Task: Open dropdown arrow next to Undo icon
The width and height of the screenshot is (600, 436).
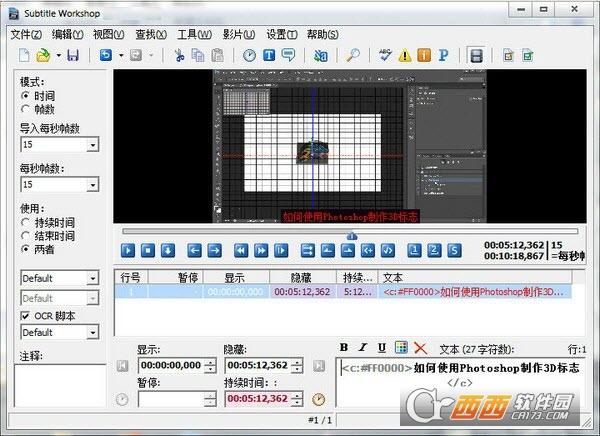Action: click(x=121, y=56)
